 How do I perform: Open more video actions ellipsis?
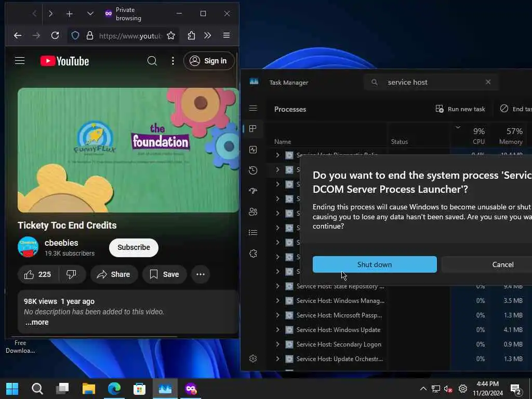tap(201, 274)
